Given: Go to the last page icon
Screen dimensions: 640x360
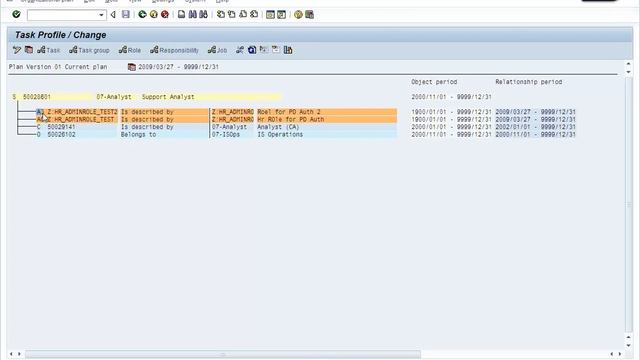Looking at the screenshot, I should point(254,15).
